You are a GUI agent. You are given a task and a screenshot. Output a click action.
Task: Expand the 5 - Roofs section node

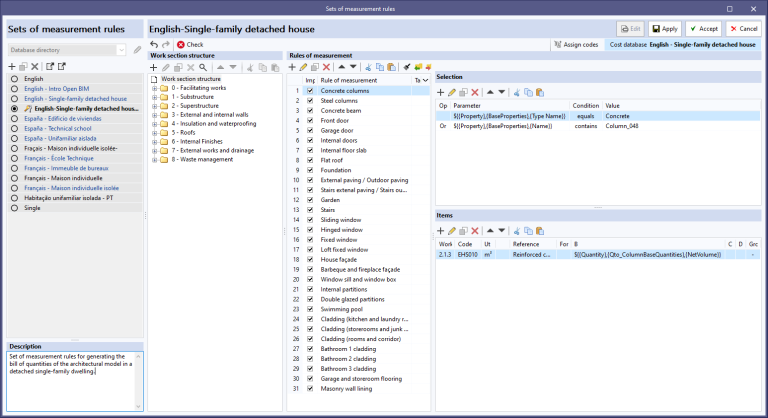coord(155,133)
